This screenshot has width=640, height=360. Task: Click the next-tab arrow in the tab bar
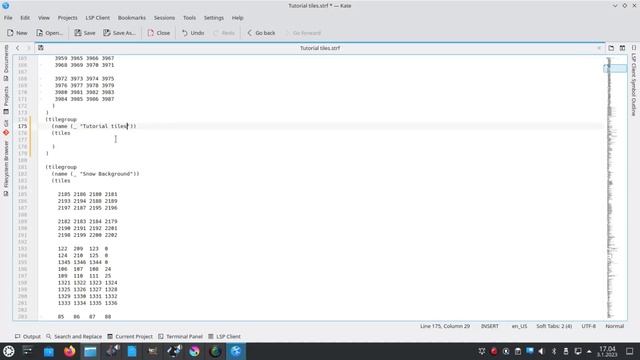pyautogui.click(x=28, y=48)
